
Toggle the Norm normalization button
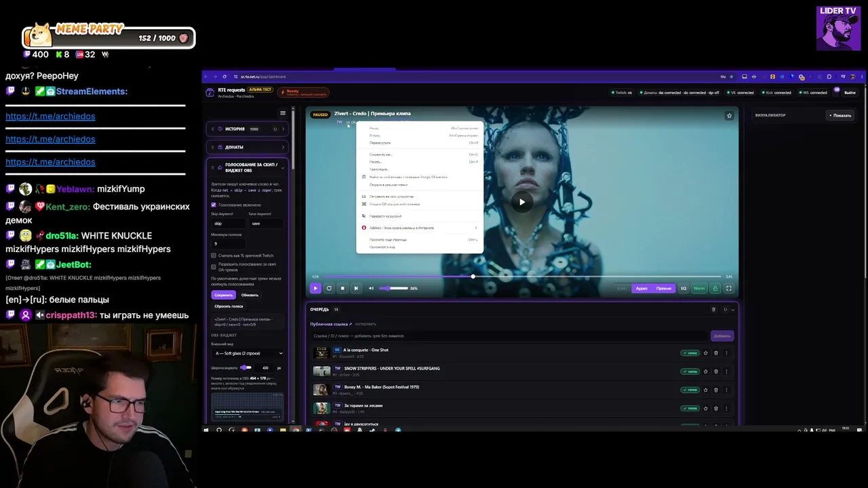tap(699, 288)
